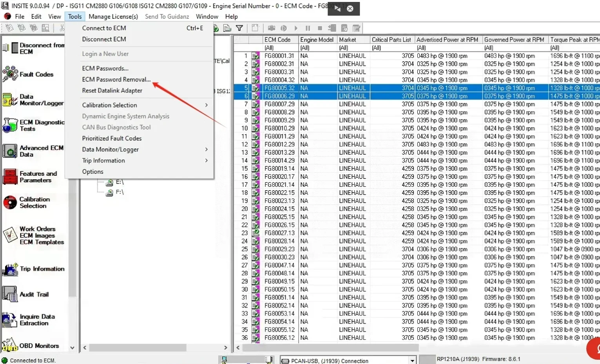Click the filter funnel icon in toolbar

pos(239,28)
